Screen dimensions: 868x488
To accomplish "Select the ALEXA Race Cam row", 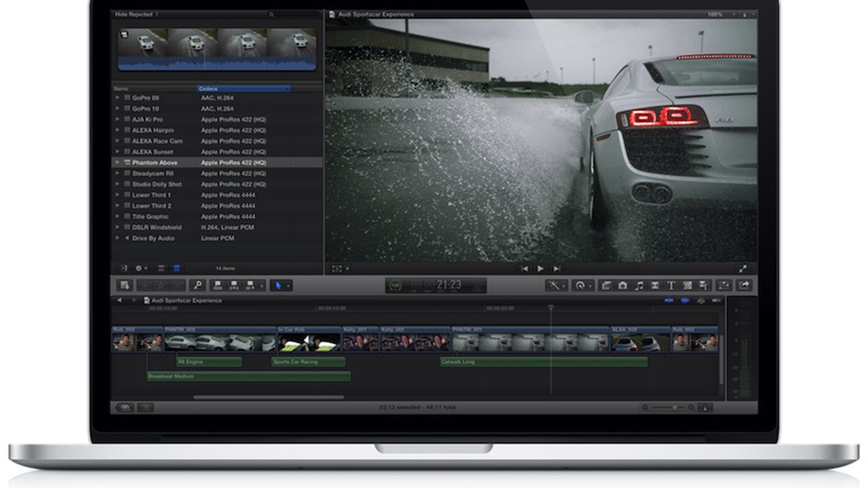I will coord(217,141).
